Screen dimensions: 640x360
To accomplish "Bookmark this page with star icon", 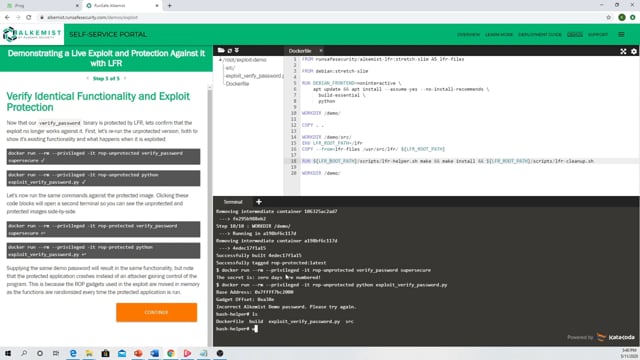I will tap(609, 17).
